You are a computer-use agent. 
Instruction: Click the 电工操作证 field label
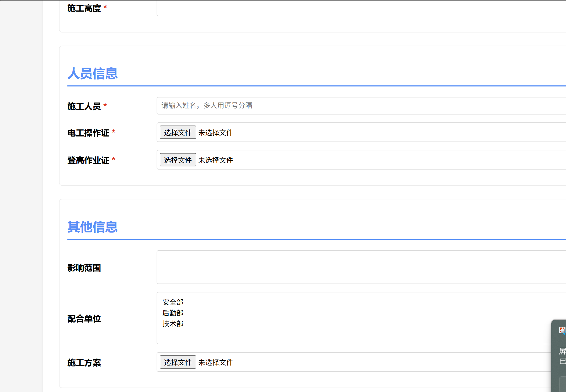tap(88, 133)
